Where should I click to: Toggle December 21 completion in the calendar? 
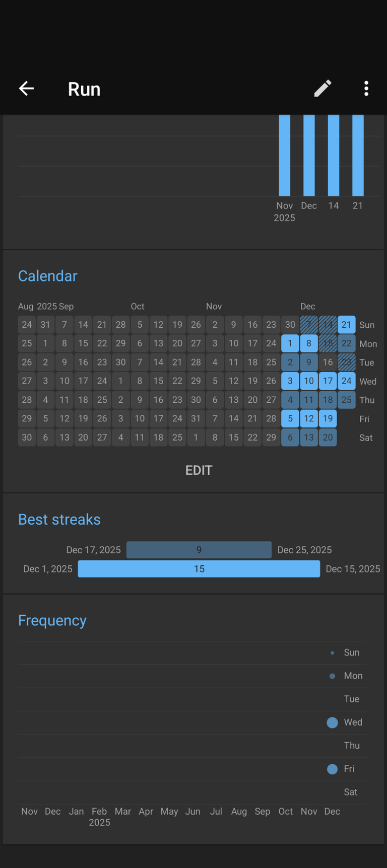pos(346,325)
